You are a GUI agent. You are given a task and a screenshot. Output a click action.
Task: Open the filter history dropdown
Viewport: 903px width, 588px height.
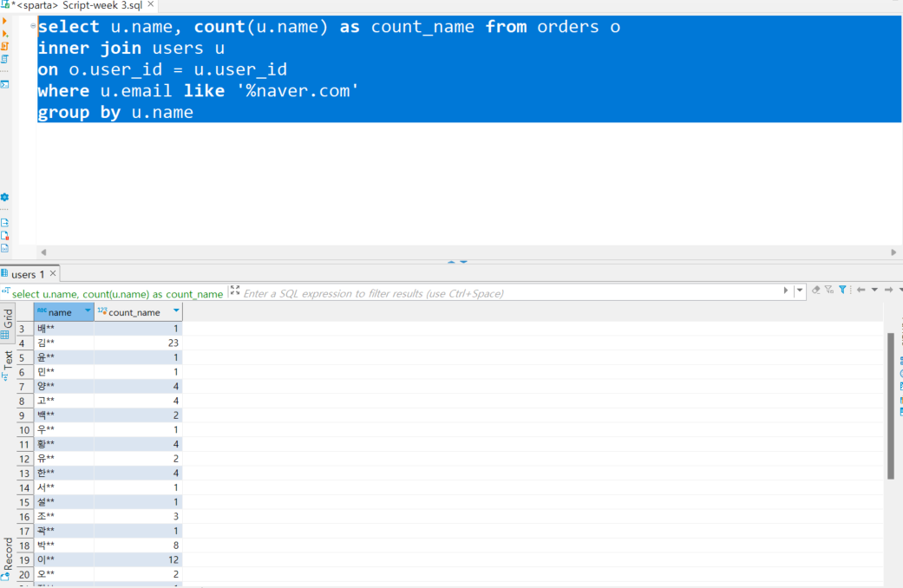799,291
